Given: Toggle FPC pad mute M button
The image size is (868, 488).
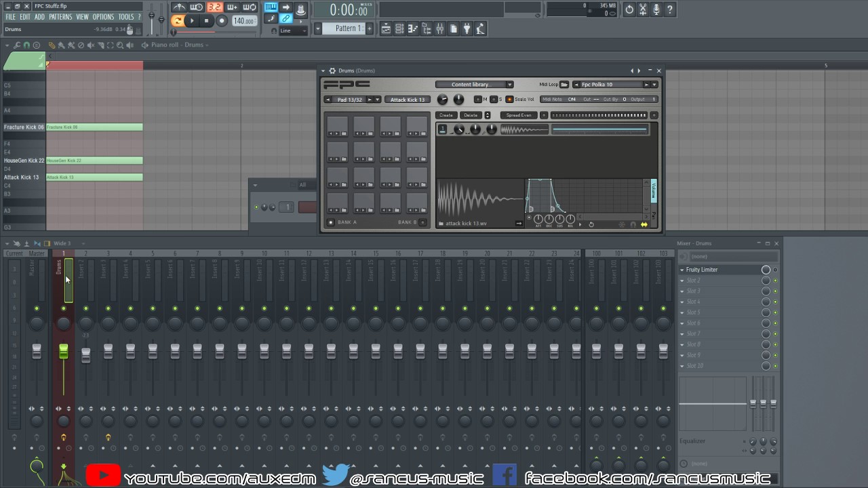Looking at the screenshot, I should click(478, 100).
